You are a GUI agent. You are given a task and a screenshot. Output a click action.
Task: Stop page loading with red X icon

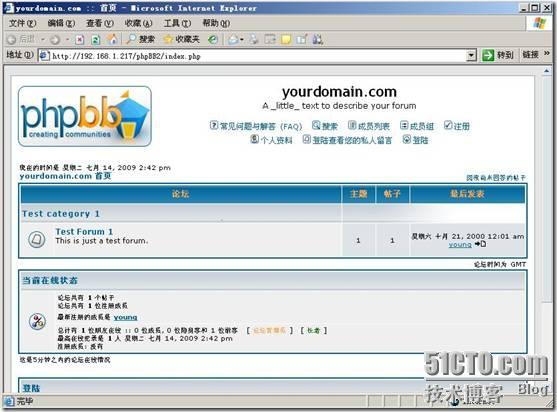tap(80, 39)
